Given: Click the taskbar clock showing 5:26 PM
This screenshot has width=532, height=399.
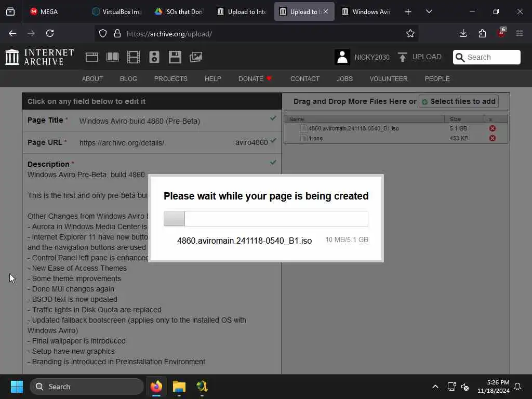Looking at the screenshot, I should coord(493,387).
